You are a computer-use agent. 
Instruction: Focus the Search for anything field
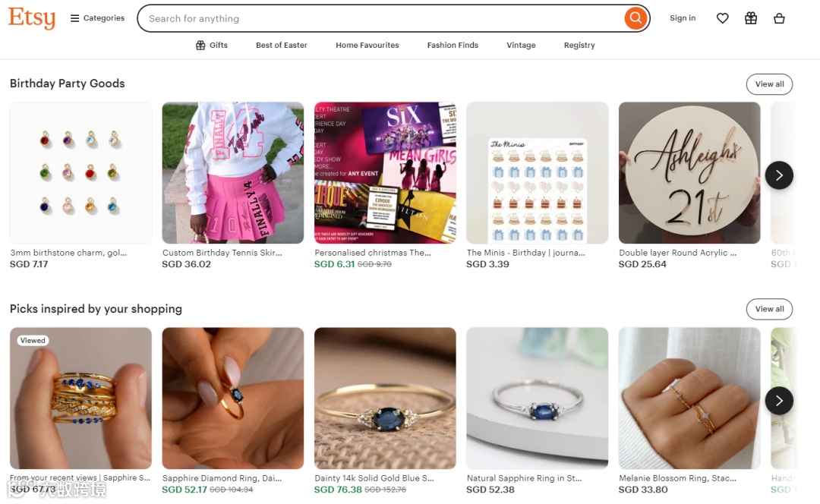pos(382,18)
